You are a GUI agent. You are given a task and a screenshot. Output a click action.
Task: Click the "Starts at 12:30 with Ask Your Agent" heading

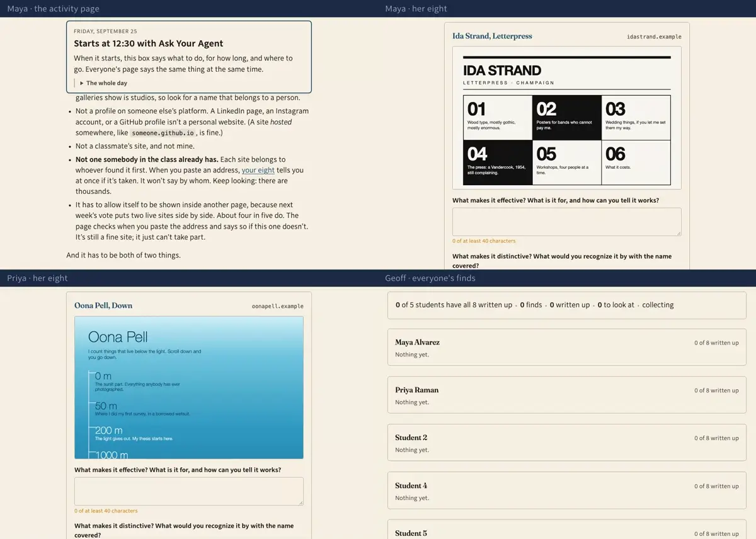tap(149, 43)
